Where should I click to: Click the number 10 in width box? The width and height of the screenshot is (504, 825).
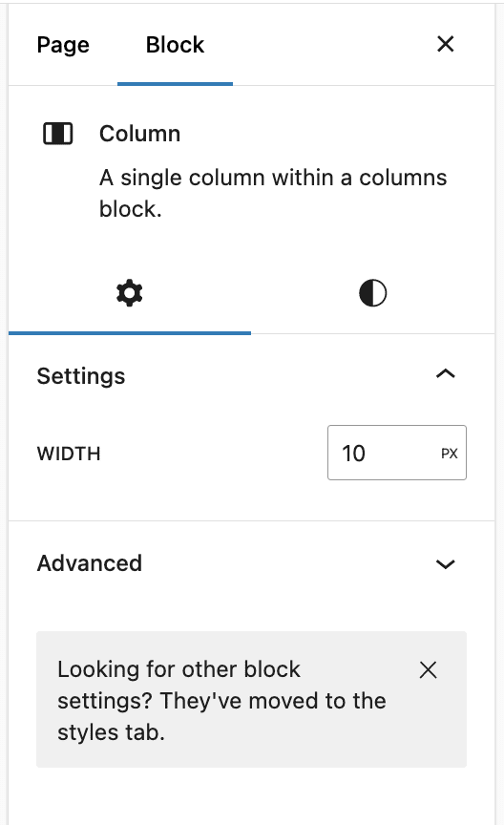point(353,454)
